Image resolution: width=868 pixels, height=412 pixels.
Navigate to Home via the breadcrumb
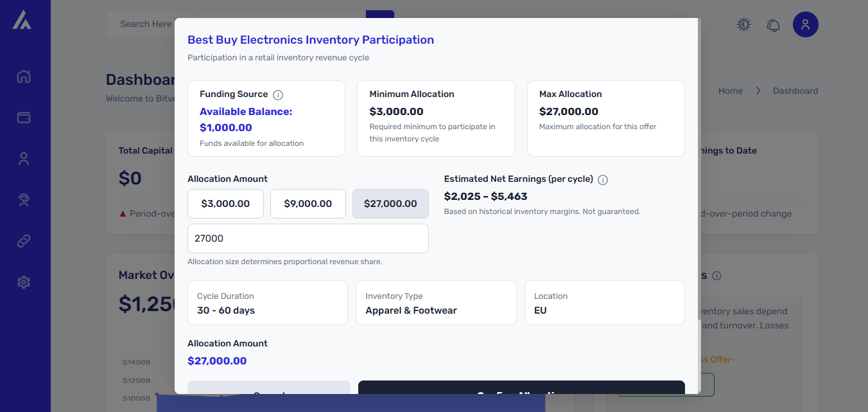point(730,91)
